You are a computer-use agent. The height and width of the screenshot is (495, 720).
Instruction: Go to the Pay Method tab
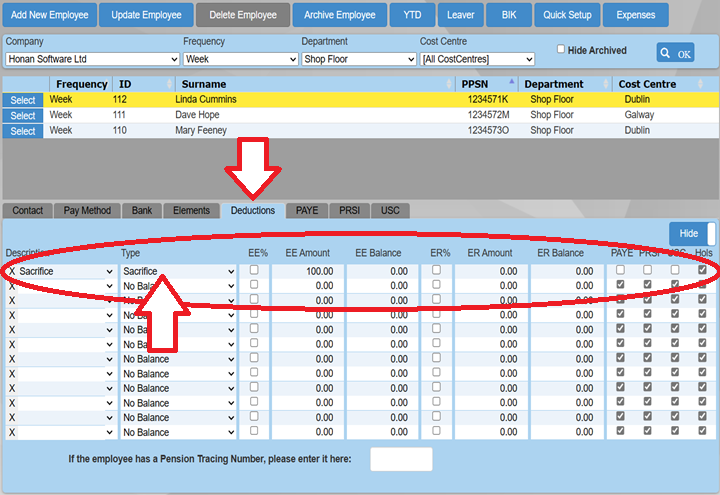[86, 210]
